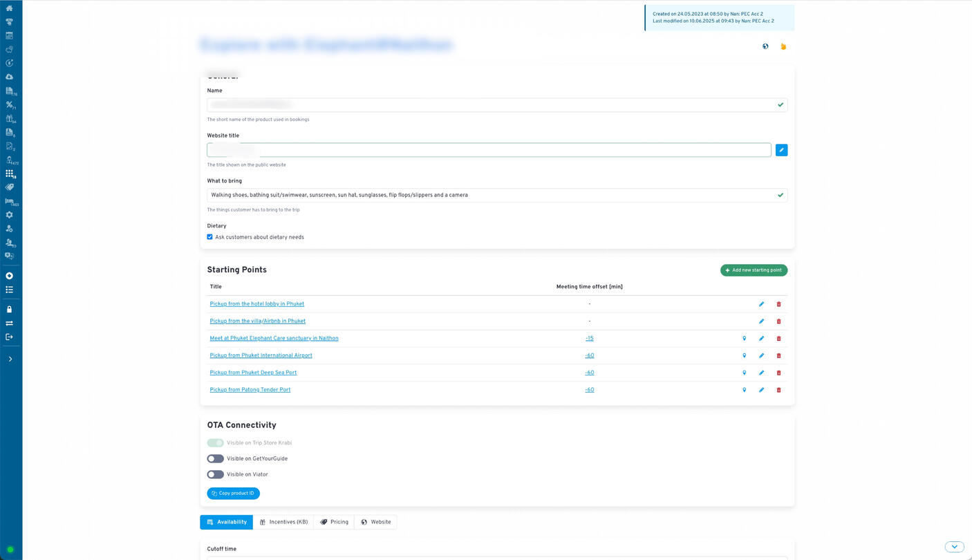Enable Visible on GetYourGuide toggle
The image size is (972, 560).
pos(215,458)
